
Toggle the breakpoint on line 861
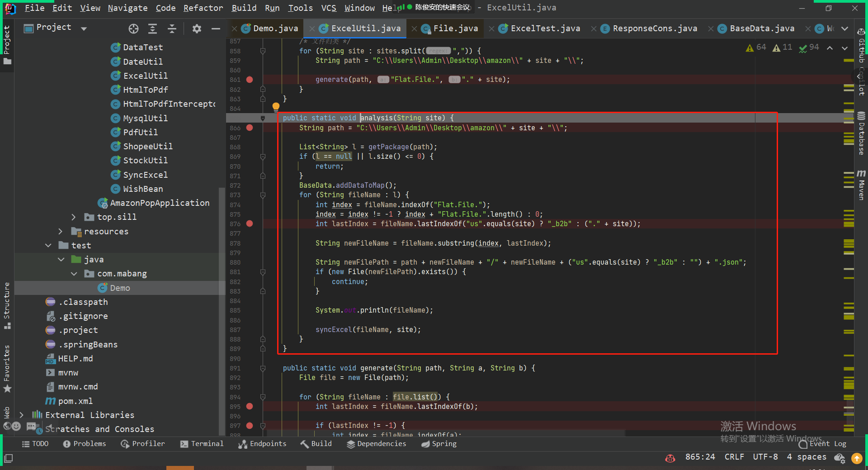[x=250, y=80]
